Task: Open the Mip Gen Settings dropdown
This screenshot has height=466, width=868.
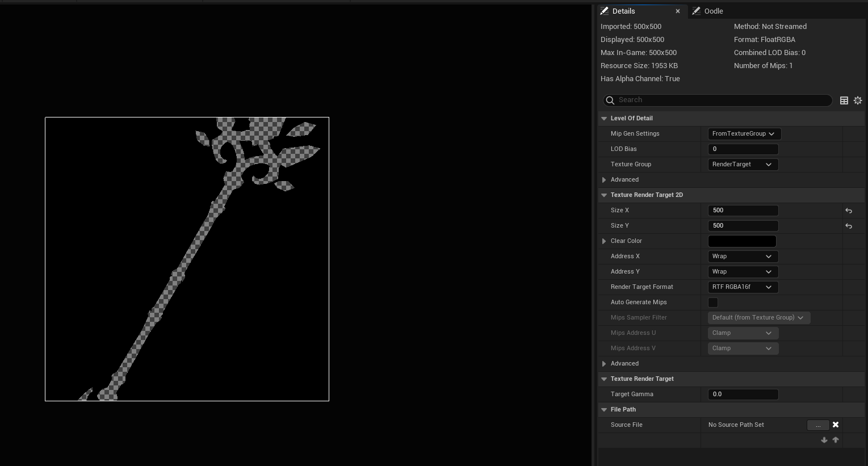Action: (x=744, y=134)
